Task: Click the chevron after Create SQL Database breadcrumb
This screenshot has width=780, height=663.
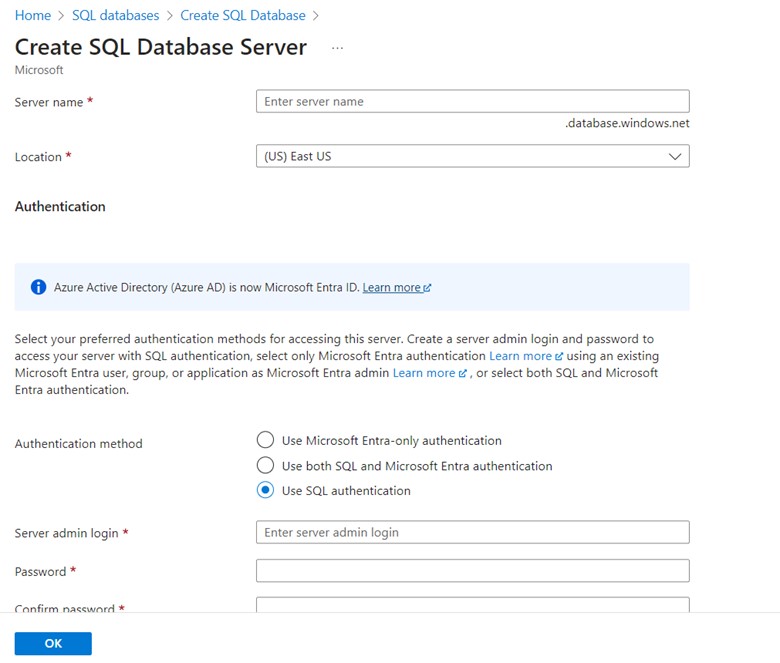Action: click(316, 15)
